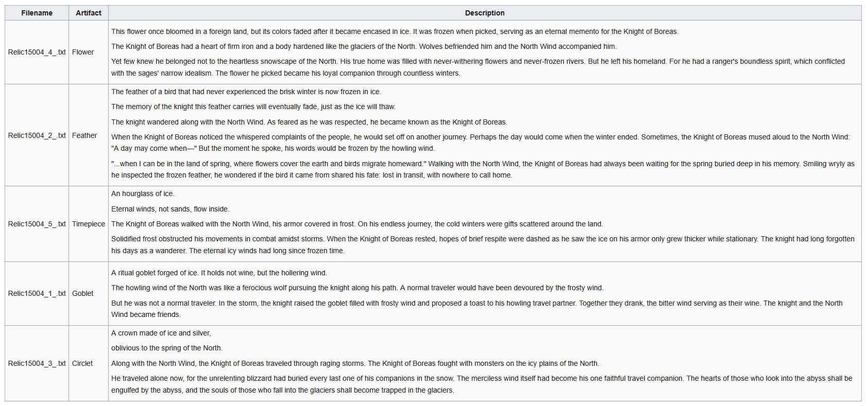
Task: Click the text 'Eternal winds, not sands, flow inside.'
Action: [x=171, y=209]
